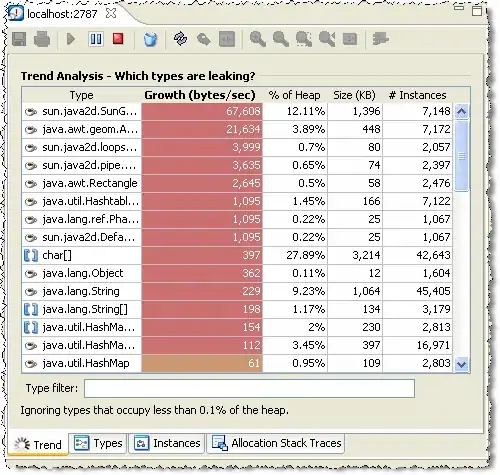The image size is (500, 475).
Task: Click the array icon beside java.lang.String[]
Action: 31,309
